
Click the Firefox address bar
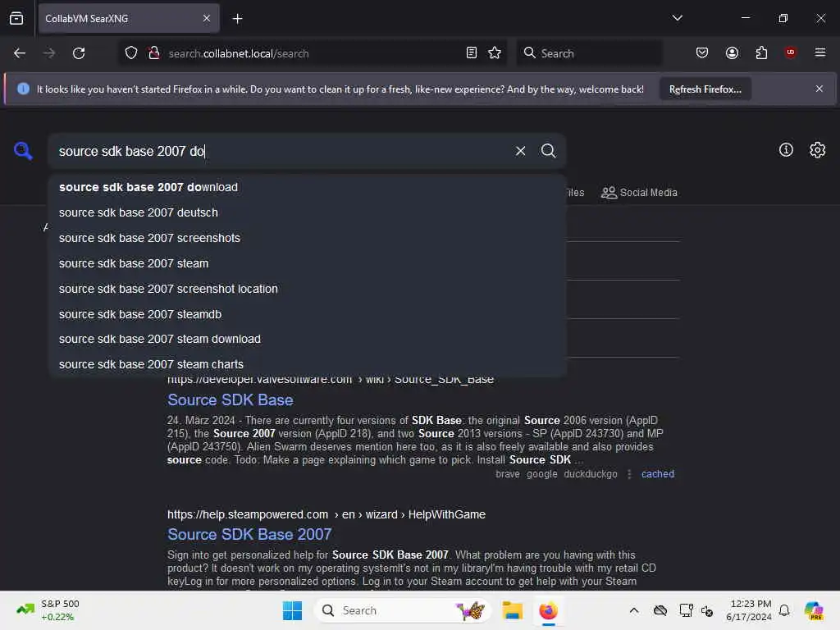[x=313, y=53]
